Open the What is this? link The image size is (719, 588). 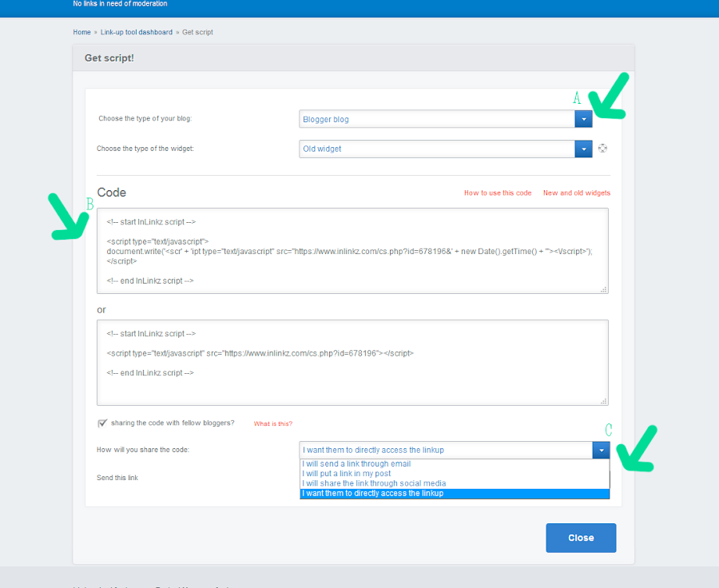tap(273, 423)
